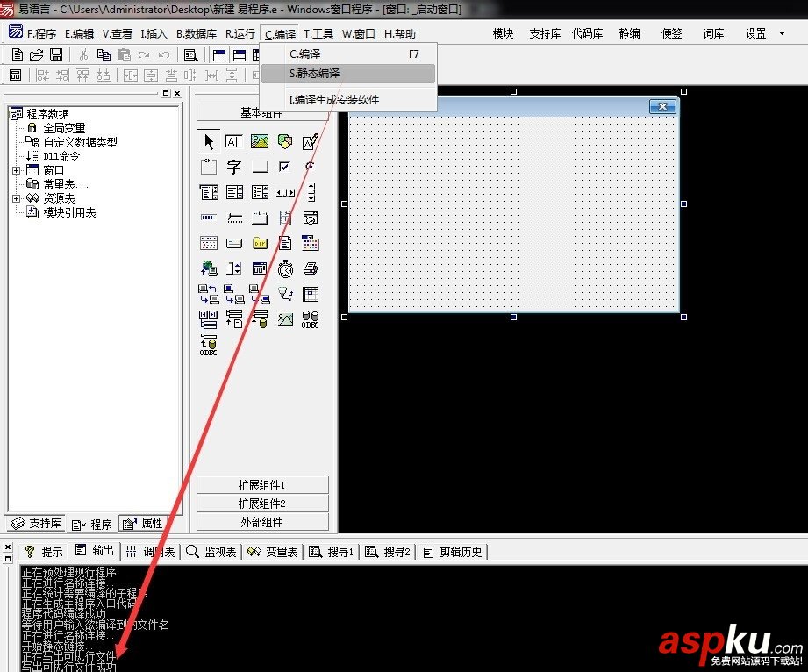Image resolution: width=808 pixels, height=672 pixels.
Task: Click the 支持库 button in top bar
Action: tap(545, 33)
